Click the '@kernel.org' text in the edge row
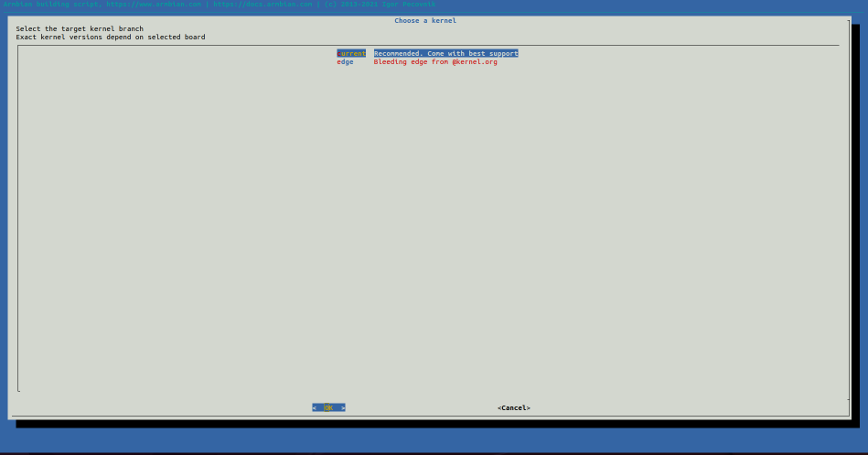This screenshot has height=455, width=868. [475, 62]
